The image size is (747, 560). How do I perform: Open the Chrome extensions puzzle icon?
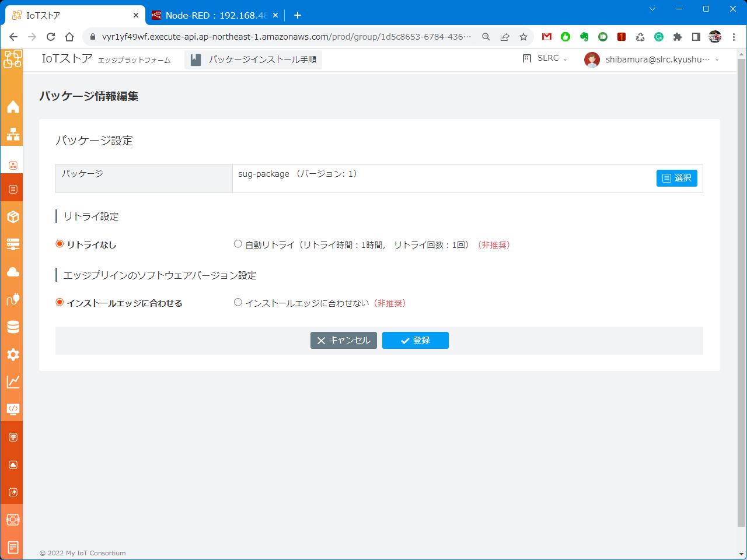[678, 37]
